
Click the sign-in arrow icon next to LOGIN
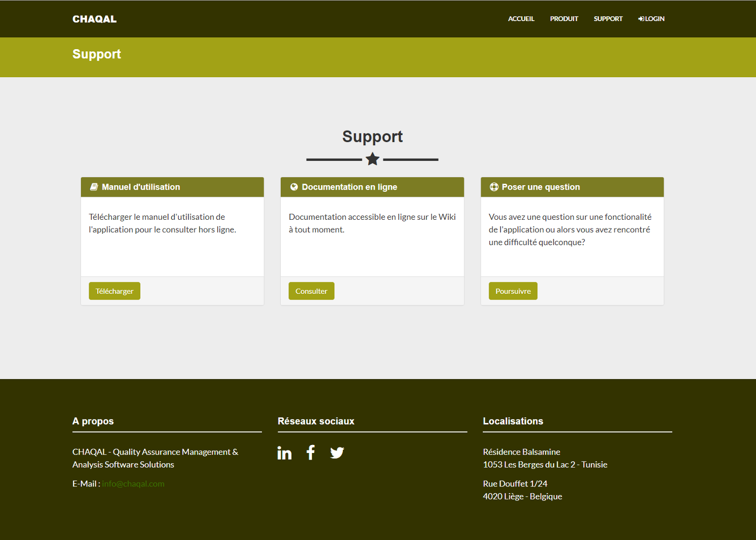(641, 19)
